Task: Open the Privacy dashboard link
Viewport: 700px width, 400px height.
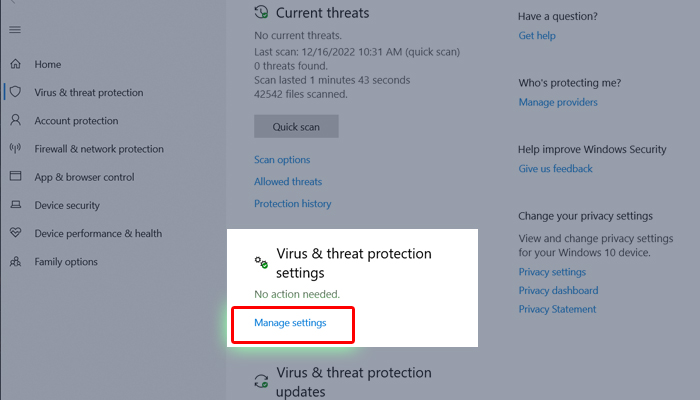Action: (558, 291)
